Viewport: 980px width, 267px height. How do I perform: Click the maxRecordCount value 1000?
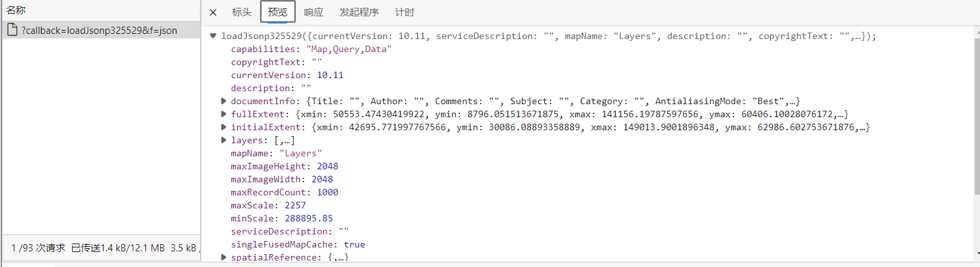coord(328,193)
